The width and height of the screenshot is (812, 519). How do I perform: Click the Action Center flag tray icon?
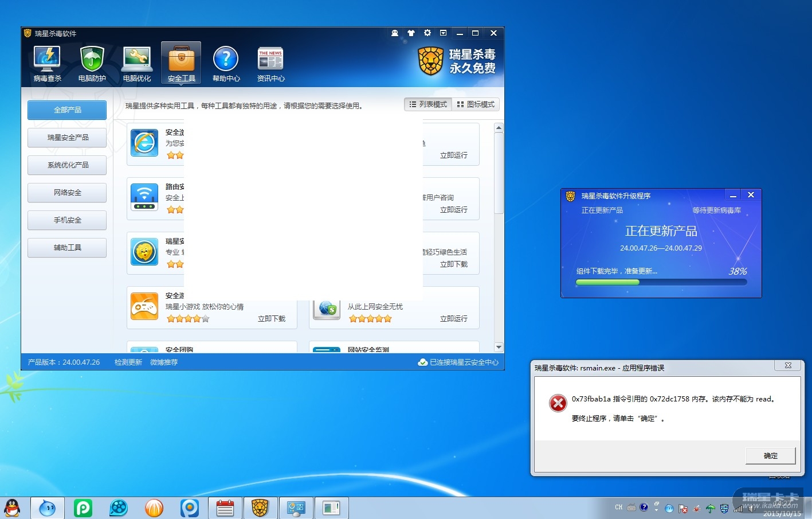683,508
